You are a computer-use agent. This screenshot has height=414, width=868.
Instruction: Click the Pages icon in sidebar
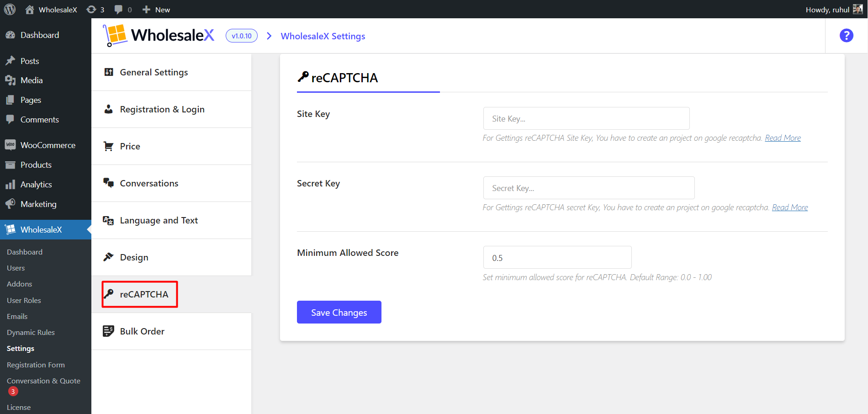pyautogui.click(x=10, y=100)
